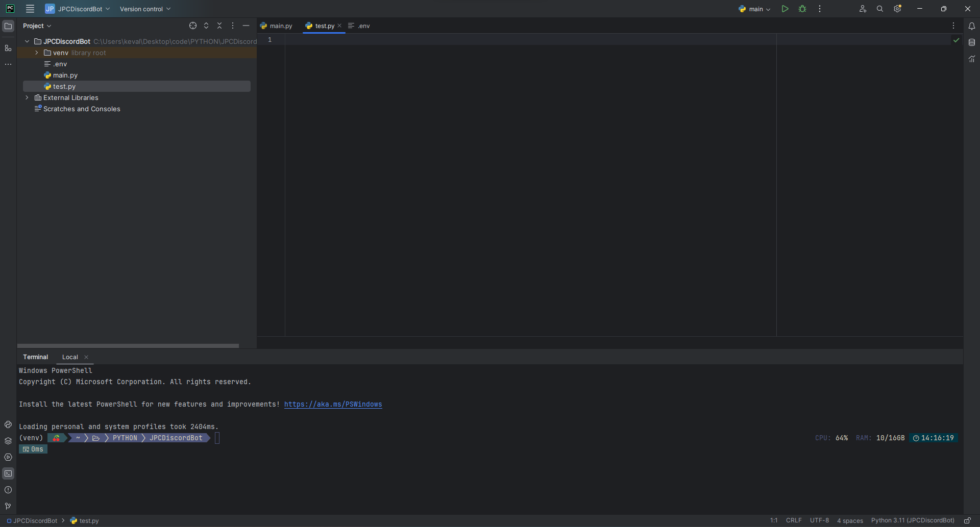The width and height of the screenshot is (980, 527).
Task: Expand External Libraries node
Action: [x=27, y=97]
